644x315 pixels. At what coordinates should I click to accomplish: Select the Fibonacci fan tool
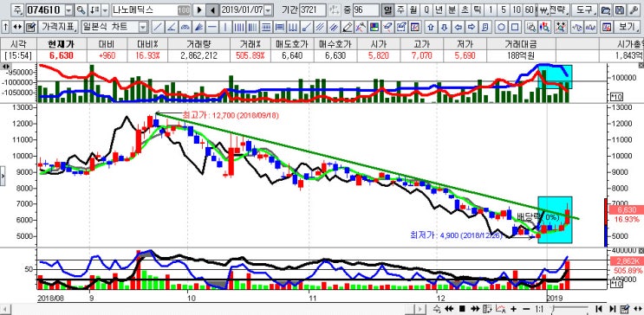tap(198, 28)
